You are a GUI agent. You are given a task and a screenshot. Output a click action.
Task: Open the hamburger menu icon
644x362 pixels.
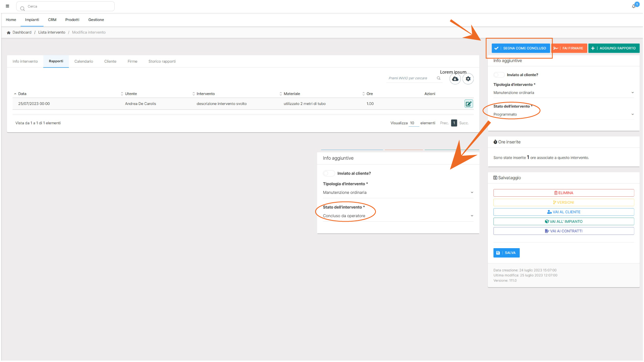click(7, 6)
